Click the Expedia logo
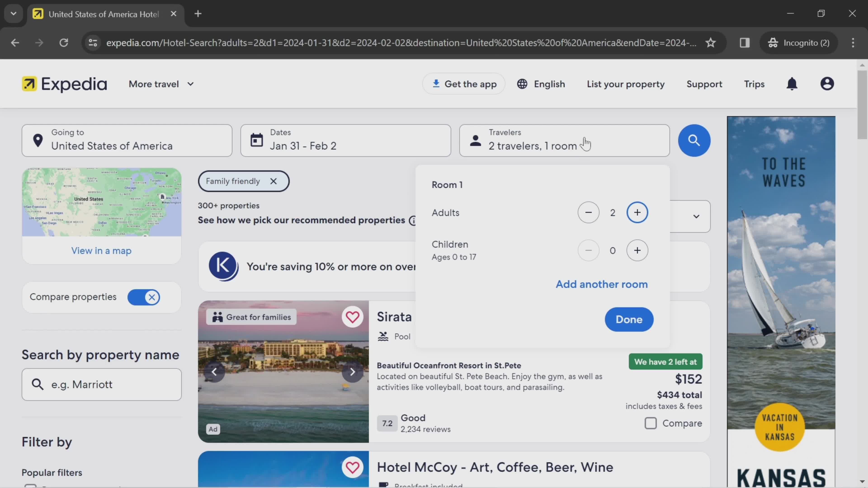Viewport: 868px width, 488px height. pos(64,84)
